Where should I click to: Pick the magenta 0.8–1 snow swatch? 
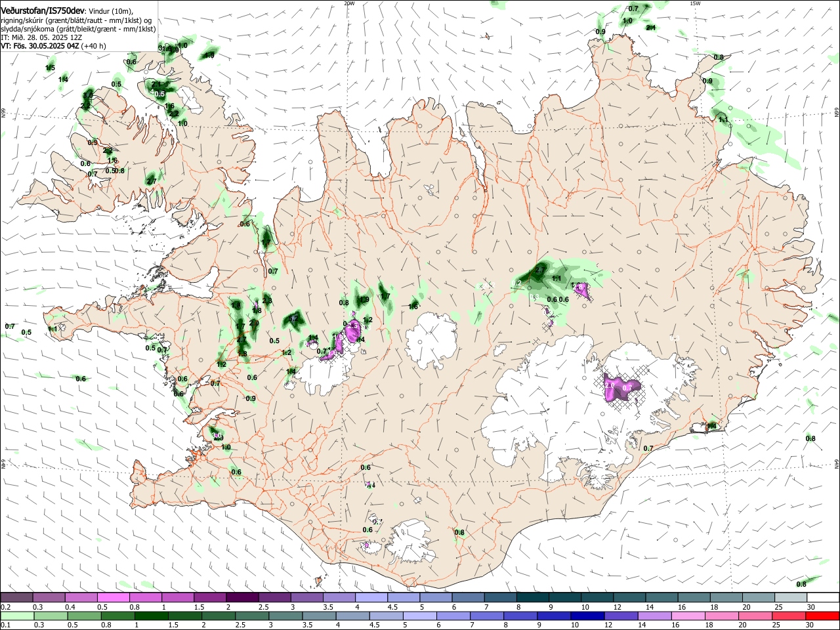tap(145, 598)
